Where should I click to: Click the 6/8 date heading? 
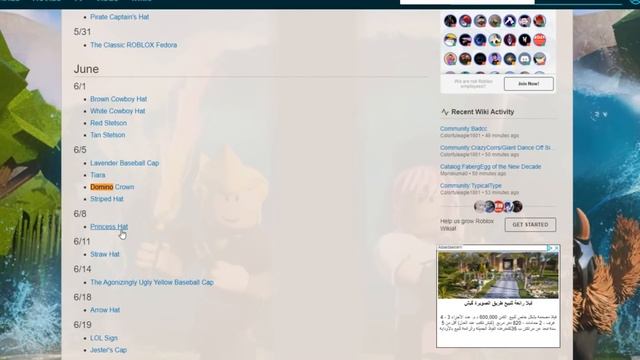coord(80,214)
